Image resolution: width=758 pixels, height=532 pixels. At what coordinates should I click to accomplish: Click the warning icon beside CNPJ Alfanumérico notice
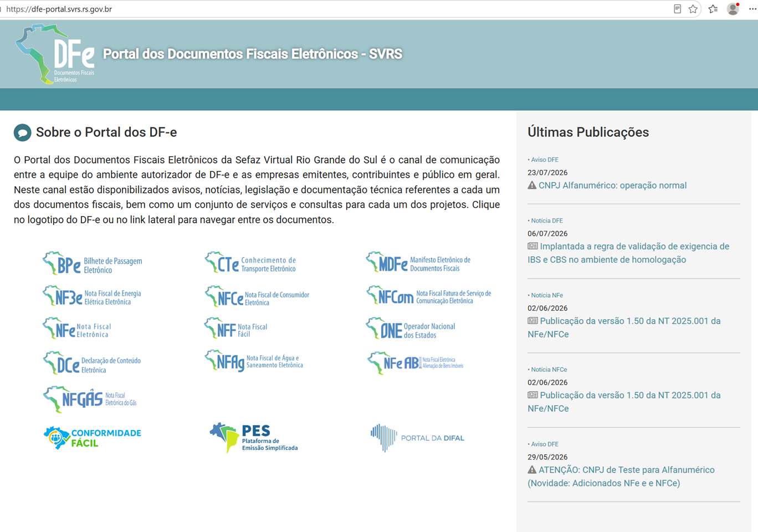532,185
